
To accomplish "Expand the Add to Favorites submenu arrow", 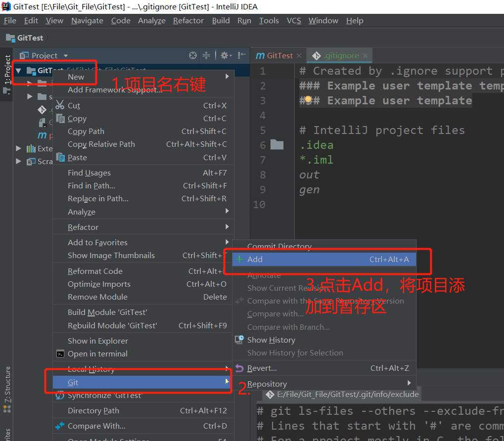I will pos(227,242).
